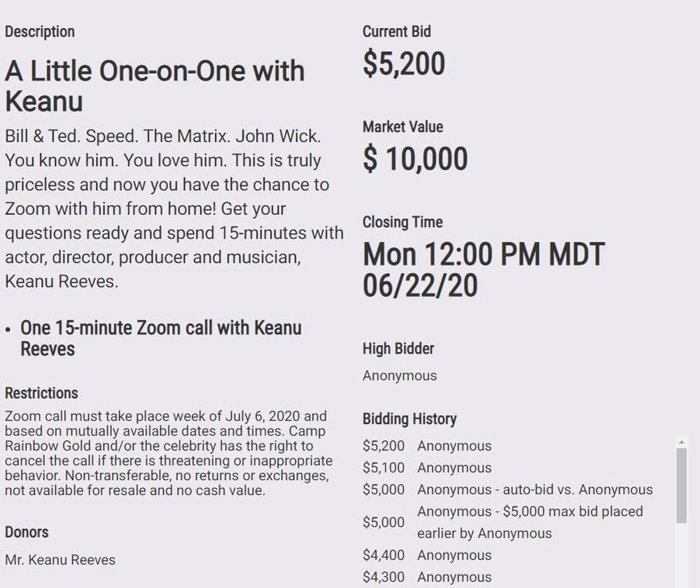Click the Donors heading
This screenshot has height=588, width=700.
[x=27, y=532]
